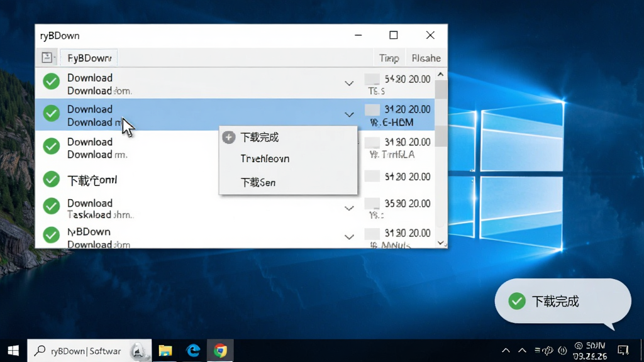Screen dimensions: 644x362
Task: Open taskbar clock and date
Action: point(590,351)
